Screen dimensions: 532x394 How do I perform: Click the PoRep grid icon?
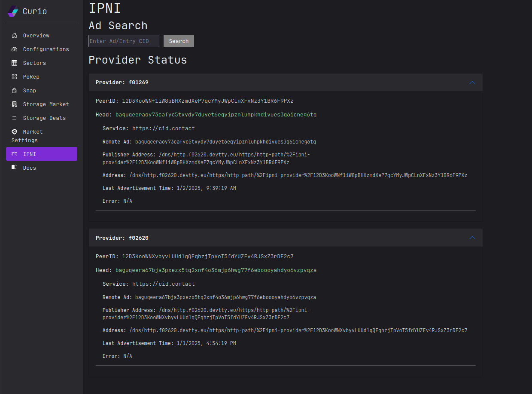tap(14, 77)
